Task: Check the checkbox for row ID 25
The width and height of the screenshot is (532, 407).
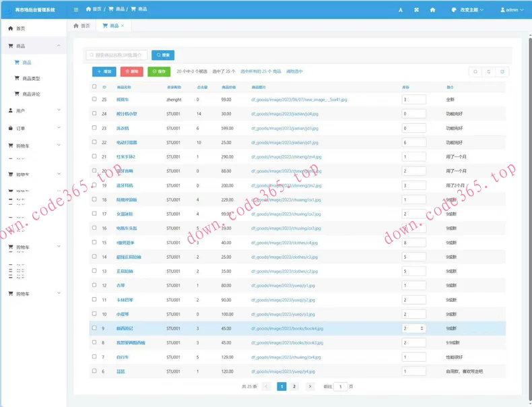Action: 94,99
